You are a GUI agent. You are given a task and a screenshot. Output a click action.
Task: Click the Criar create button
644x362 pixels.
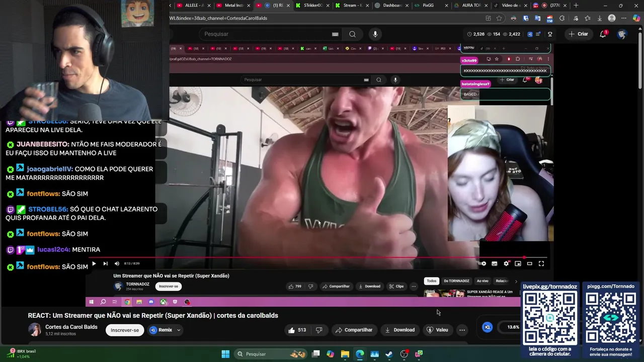coord(578,34)
